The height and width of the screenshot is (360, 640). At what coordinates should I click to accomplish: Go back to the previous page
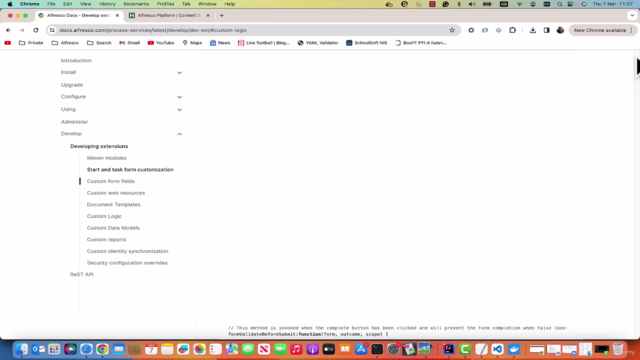click(9, 30)
